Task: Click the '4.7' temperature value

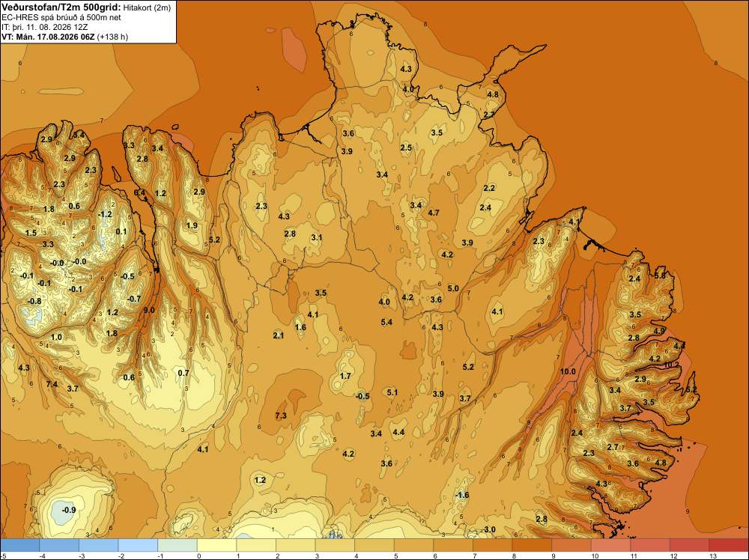Action: coord(434,213)
